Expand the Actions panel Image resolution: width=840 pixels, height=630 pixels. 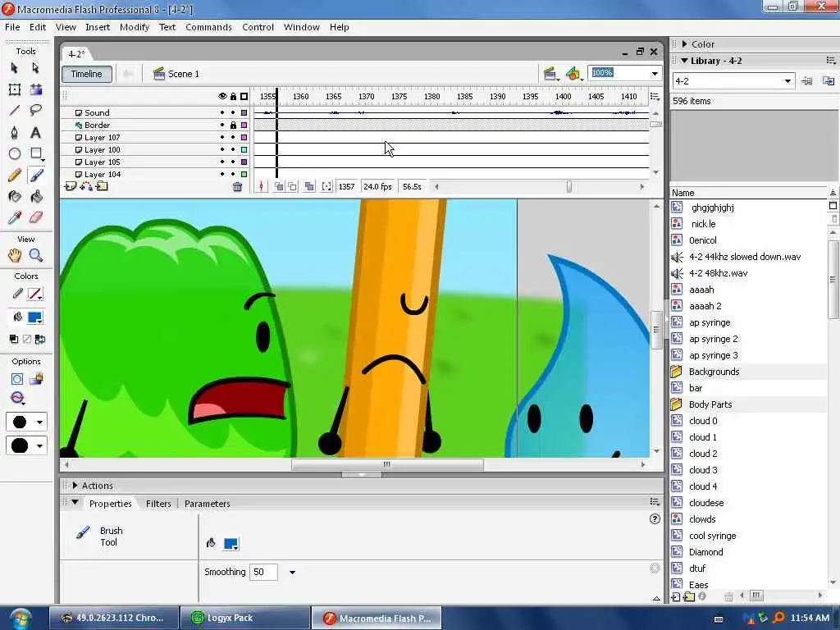click(x=75, y=486)
